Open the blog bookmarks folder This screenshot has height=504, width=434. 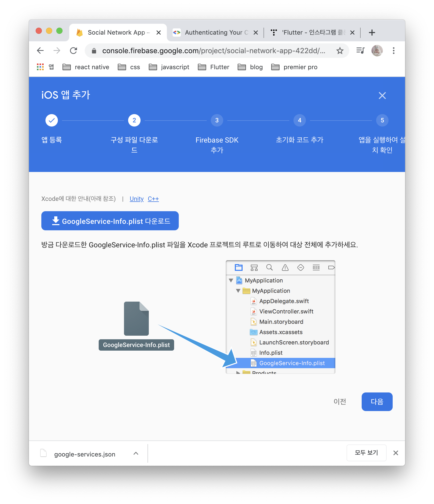click(x=250, y=67)
